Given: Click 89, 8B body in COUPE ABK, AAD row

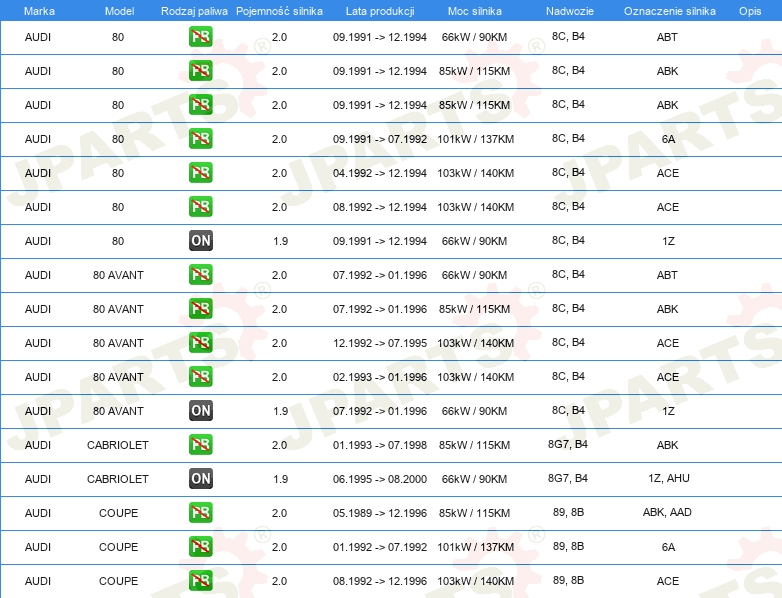Looking at the screenshot, I should [x=568, y=512].
